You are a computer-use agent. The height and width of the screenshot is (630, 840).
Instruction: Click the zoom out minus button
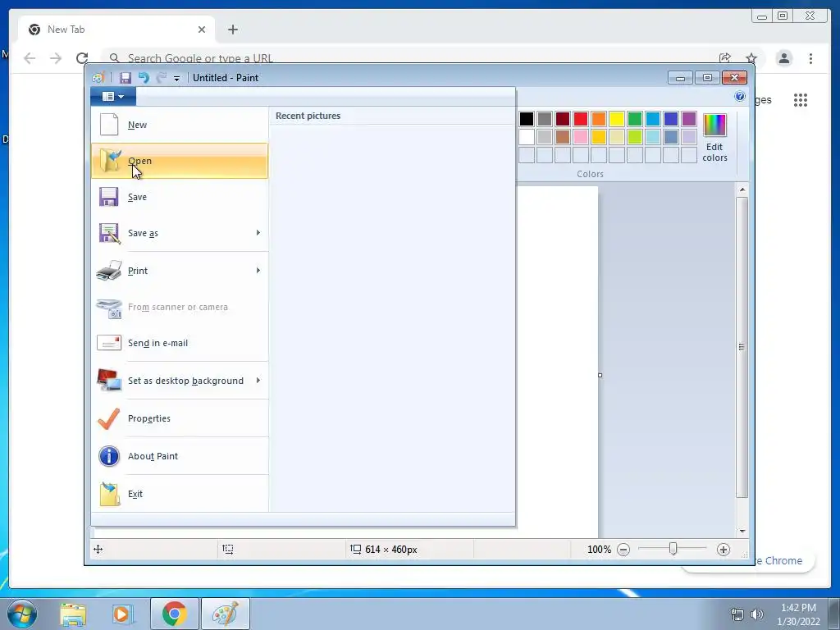pyautogui.click(x=623, y=549)
